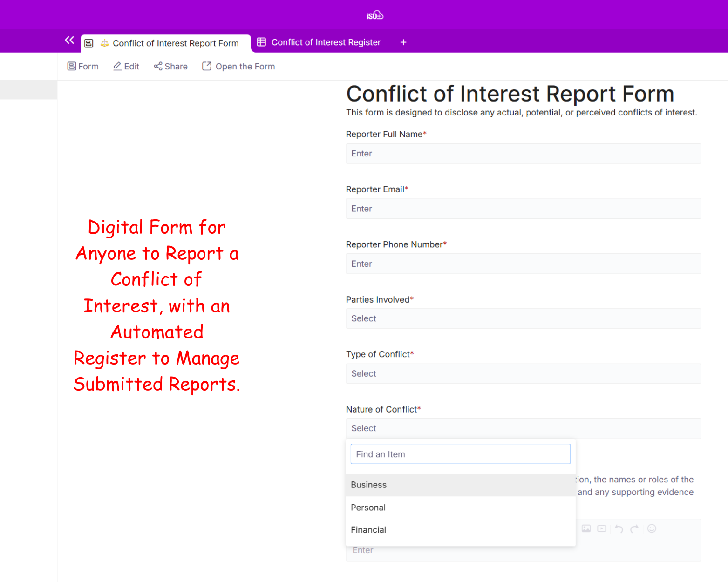728x582 pixels.
Task: Open the Parties Involved dropdown
Action: [523, 318]
